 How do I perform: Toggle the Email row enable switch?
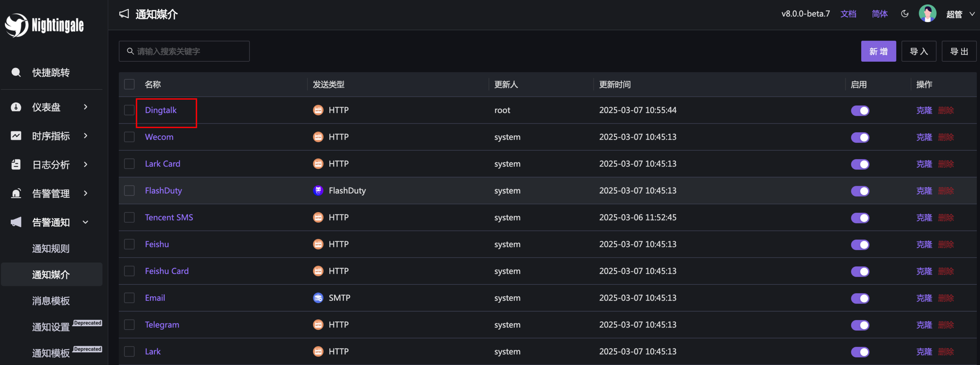pyautogui.click(x=860, y=298)
